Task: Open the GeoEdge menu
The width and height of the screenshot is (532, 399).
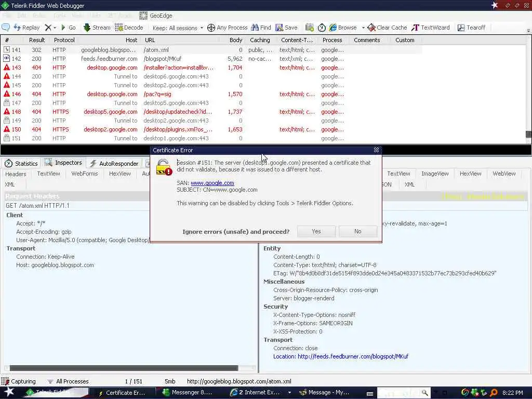Action: (156, 16)
